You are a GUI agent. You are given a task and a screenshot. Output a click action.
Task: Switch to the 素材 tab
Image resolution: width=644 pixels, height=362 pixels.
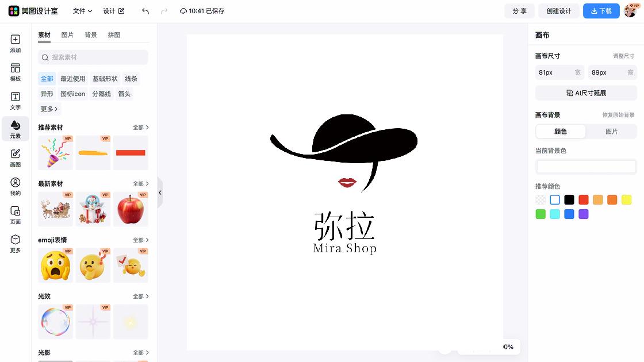click(44, 35)
